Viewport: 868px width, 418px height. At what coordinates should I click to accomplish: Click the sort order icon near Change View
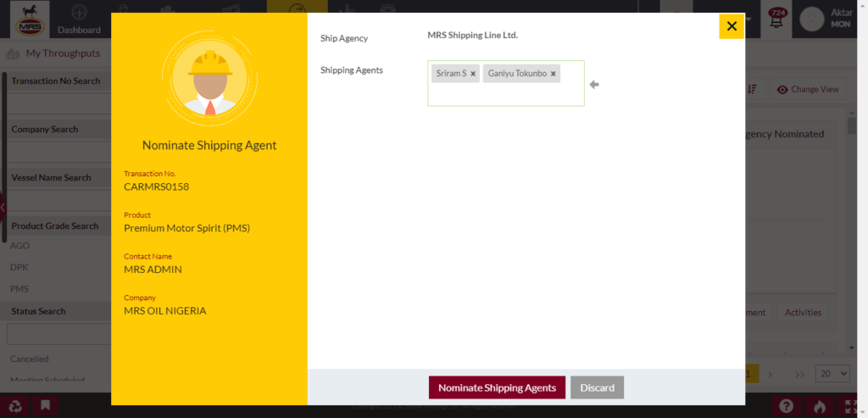(x=752, y=89)
